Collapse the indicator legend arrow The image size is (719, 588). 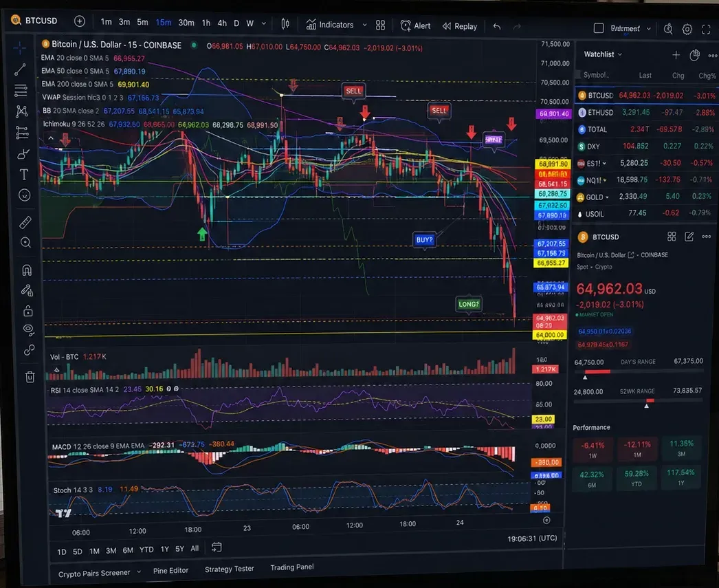[x=51, y=138]
